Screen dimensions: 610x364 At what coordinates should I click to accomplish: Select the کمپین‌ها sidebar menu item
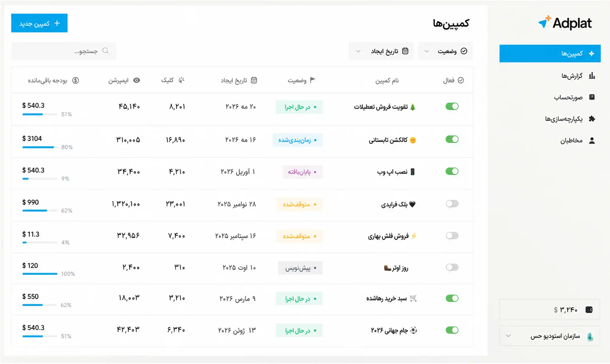[550, 53]
